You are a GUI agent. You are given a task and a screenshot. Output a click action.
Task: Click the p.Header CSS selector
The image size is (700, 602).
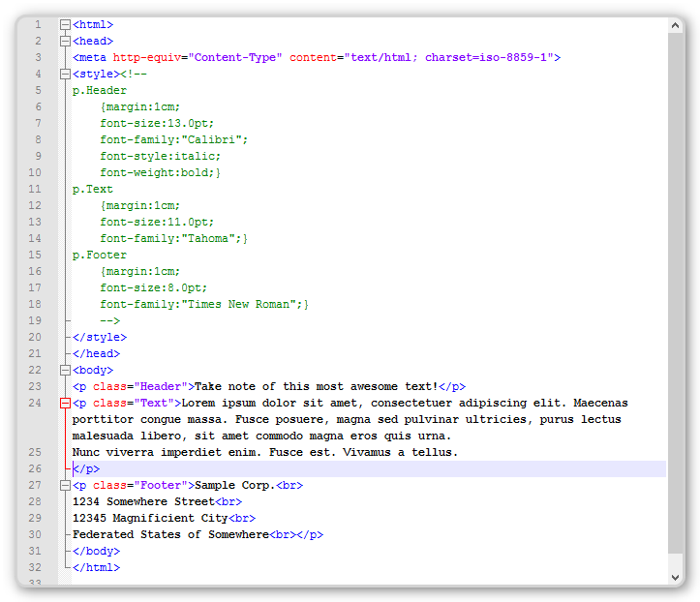click(x=100, y=91)
